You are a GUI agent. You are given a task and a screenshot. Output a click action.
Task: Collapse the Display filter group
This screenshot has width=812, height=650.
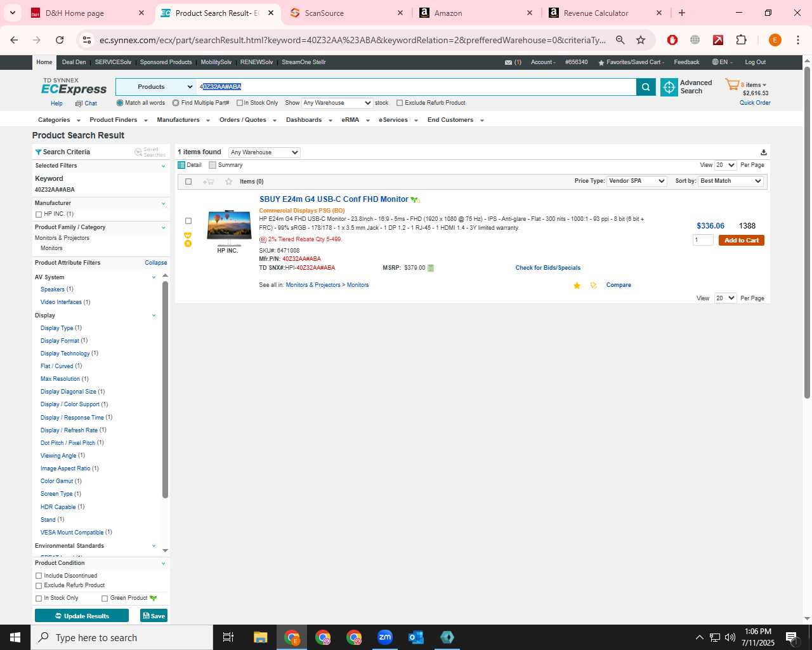click(154, 315)
